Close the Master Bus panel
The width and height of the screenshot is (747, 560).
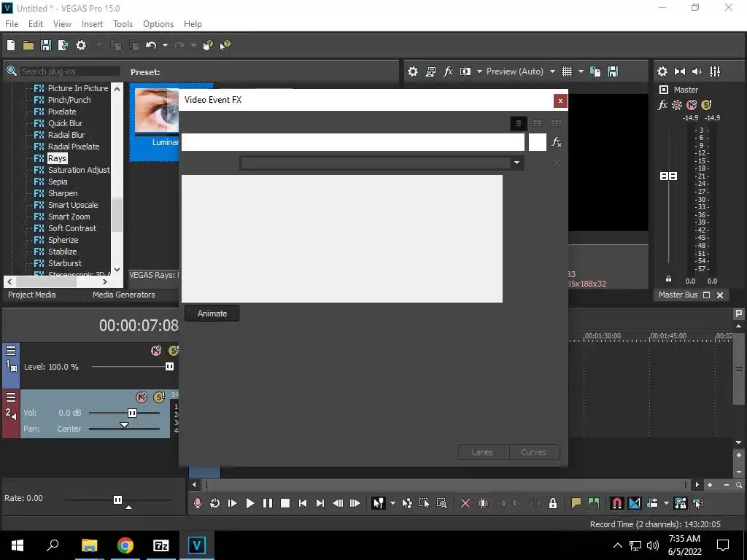720,295
